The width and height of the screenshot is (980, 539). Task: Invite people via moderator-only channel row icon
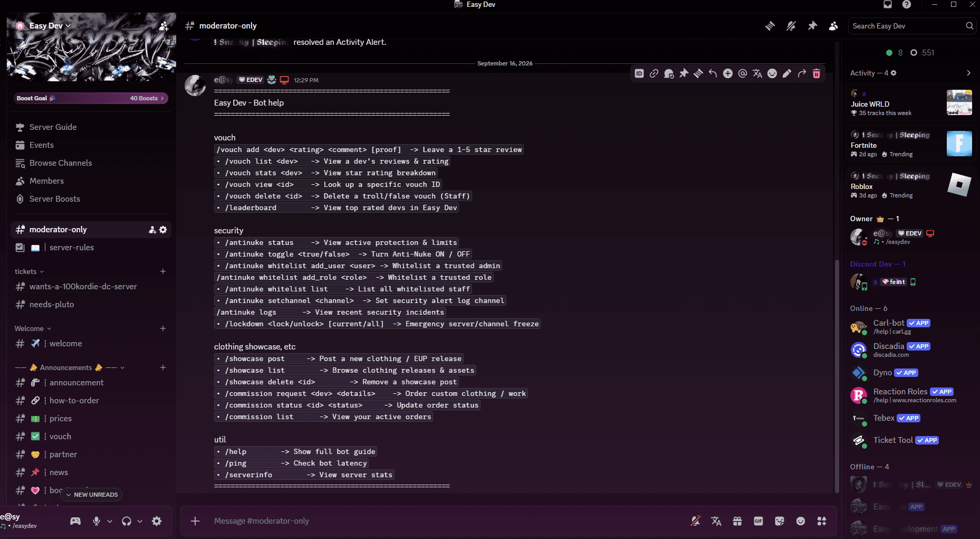coord(152,230)
